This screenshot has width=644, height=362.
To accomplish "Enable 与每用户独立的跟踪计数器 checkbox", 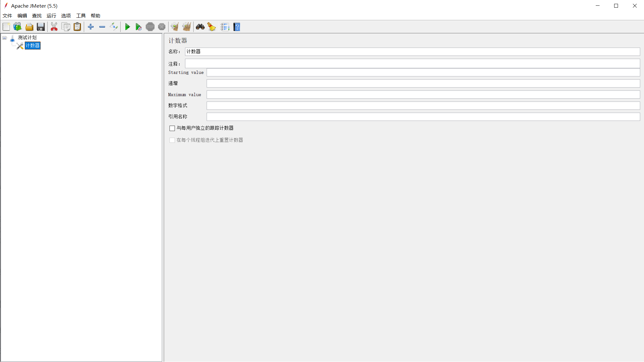I will (172, 128).
